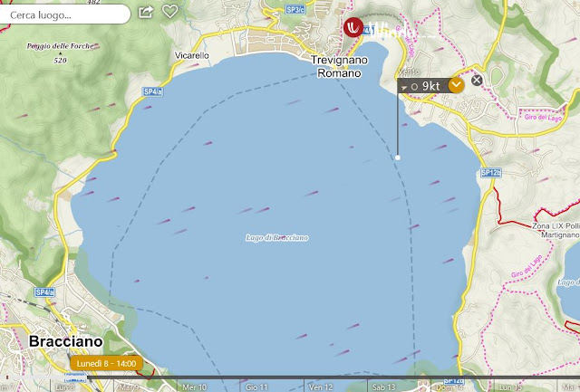580x392 pixels.
Task: Expand the 9kt forecast detail chevron
Action: point(456,85)
